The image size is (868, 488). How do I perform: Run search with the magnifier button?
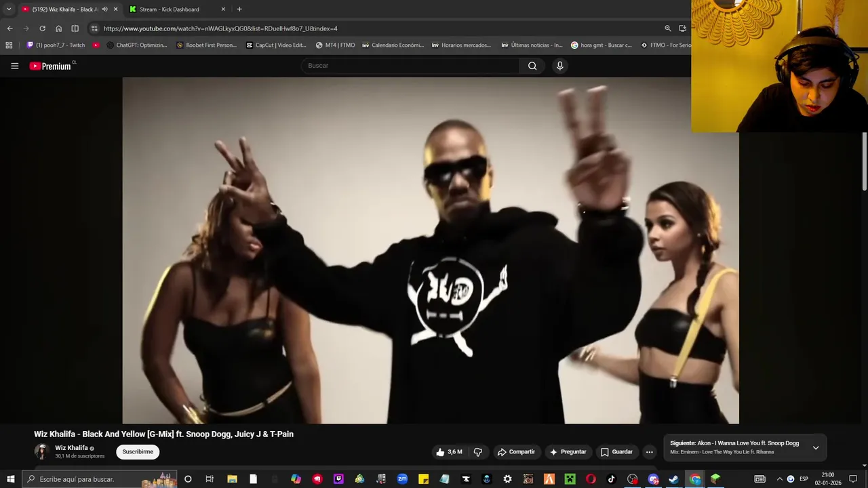tap(532, 66)
